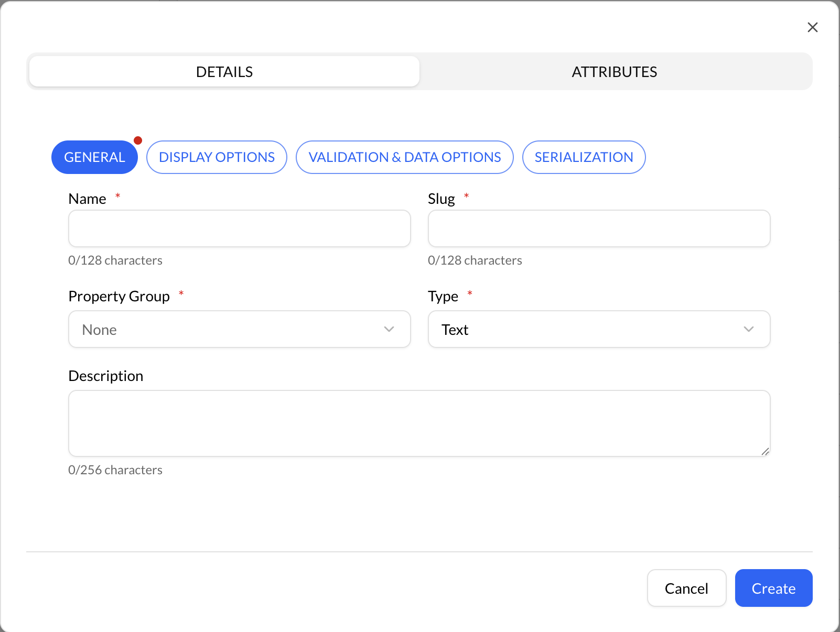Click the Description field label
The width and height of the screenshot is (840, 632).
[x=106, y=376]
